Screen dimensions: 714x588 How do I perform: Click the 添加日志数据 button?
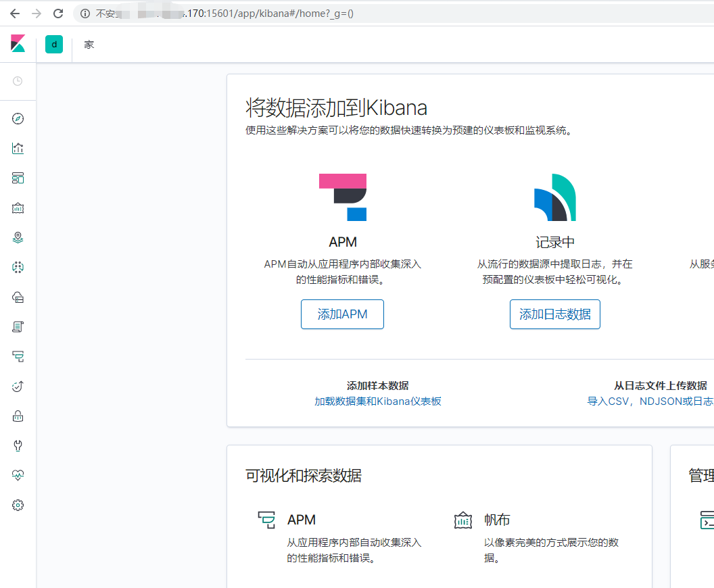[554, 314]
